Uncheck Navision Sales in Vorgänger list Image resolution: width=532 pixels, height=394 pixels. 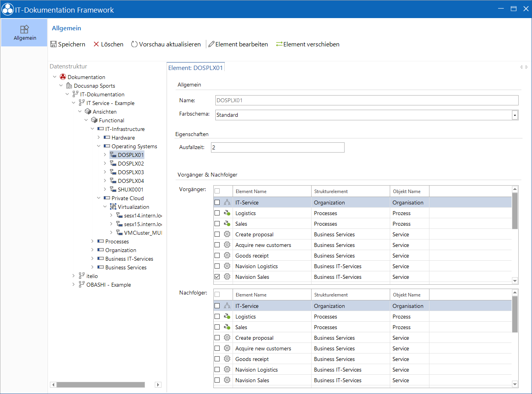click(217, 276)
